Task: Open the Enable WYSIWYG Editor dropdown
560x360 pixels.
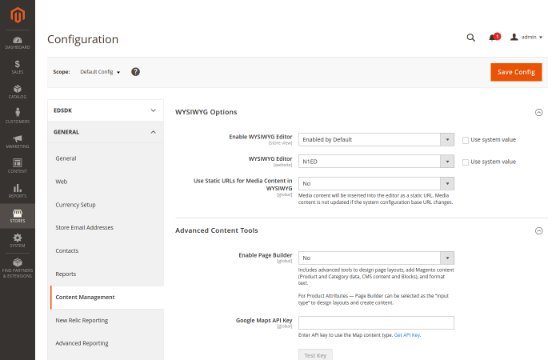Action: tap(376, 140)
